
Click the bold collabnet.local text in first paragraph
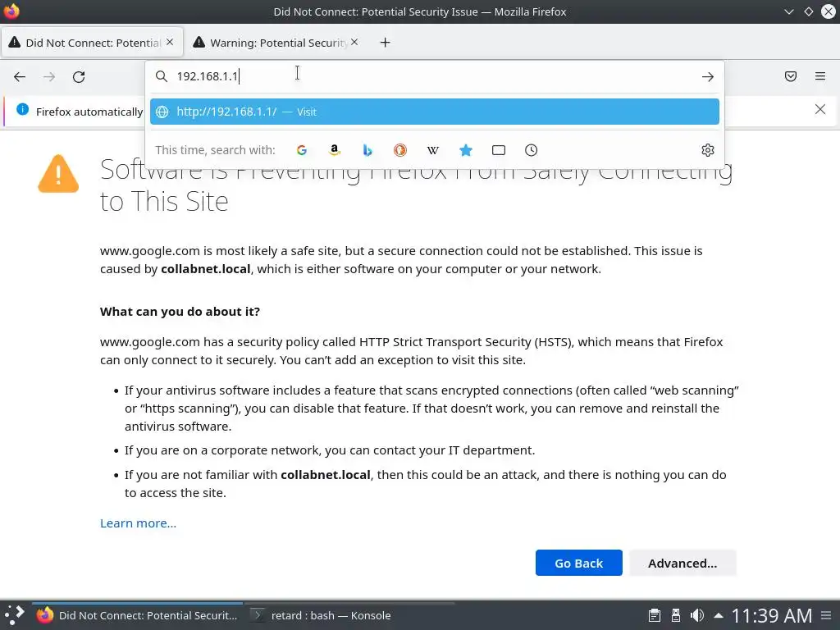click(x=206, y=269)
